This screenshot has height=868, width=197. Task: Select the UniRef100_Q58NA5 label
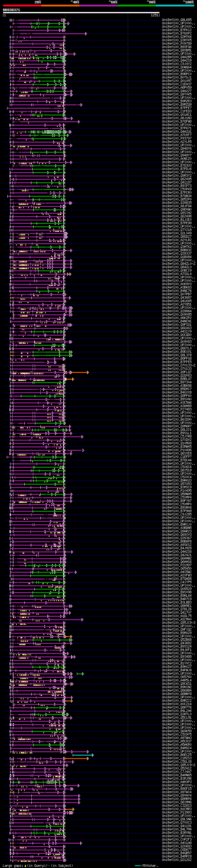click(177, 494)
